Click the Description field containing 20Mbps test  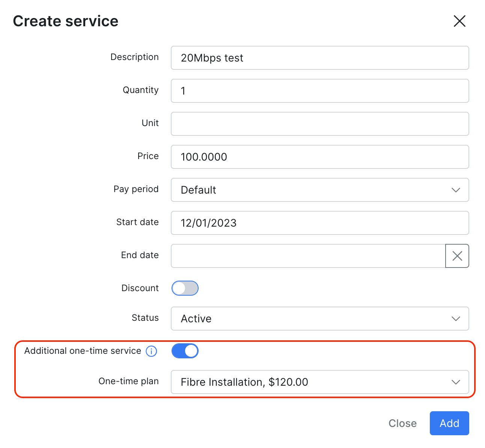[x=320, y=58]
